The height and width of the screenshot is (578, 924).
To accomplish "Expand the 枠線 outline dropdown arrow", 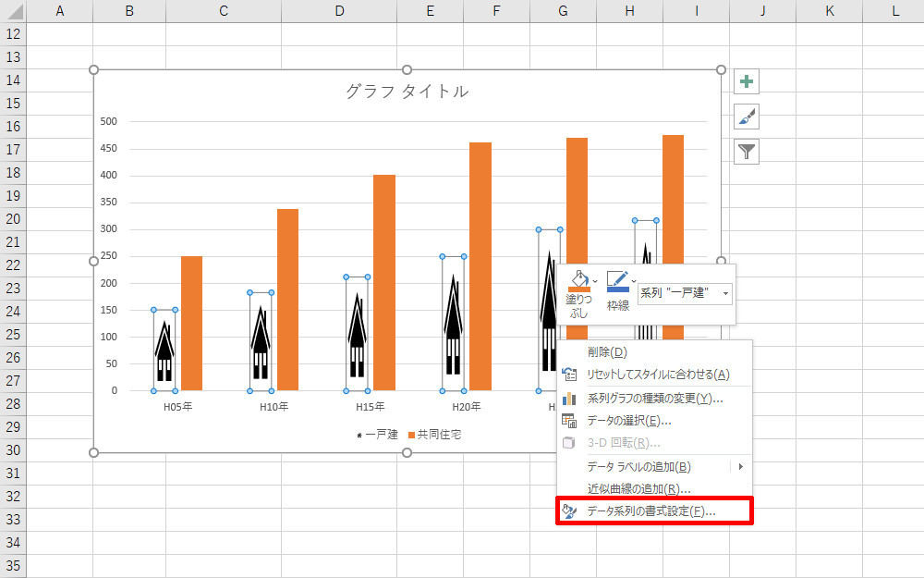I will click(x=634, y=281).
